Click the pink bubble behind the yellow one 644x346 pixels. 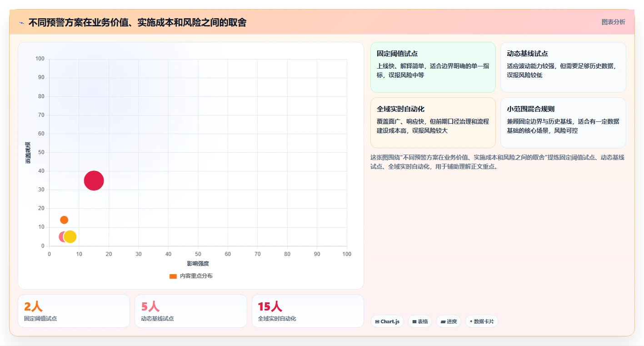[62, 236]
